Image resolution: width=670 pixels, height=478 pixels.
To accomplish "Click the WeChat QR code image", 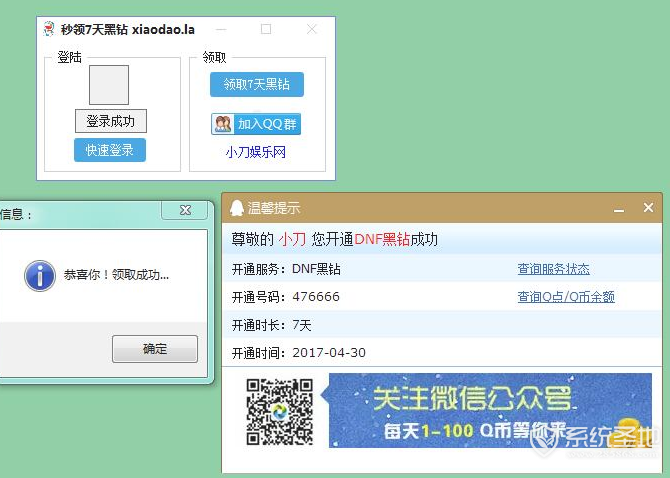I will (279, 412).
